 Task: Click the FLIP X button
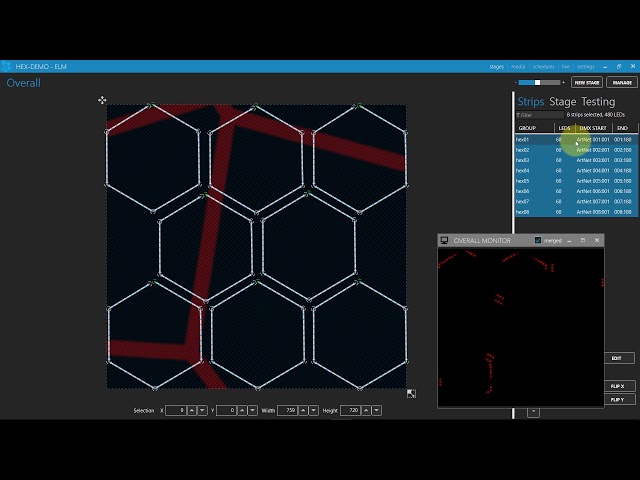(619, 386)
